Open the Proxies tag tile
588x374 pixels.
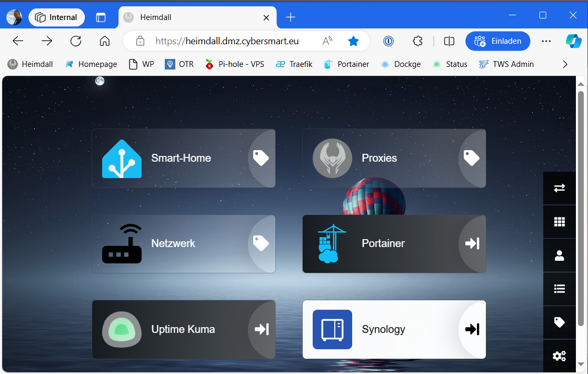point(394,159)
